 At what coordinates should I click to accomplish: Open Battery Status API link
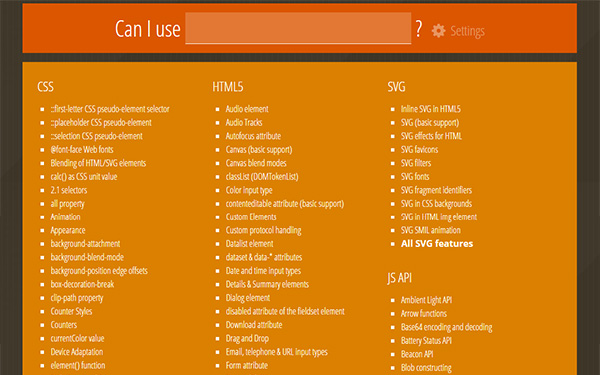tap(426, 341)
